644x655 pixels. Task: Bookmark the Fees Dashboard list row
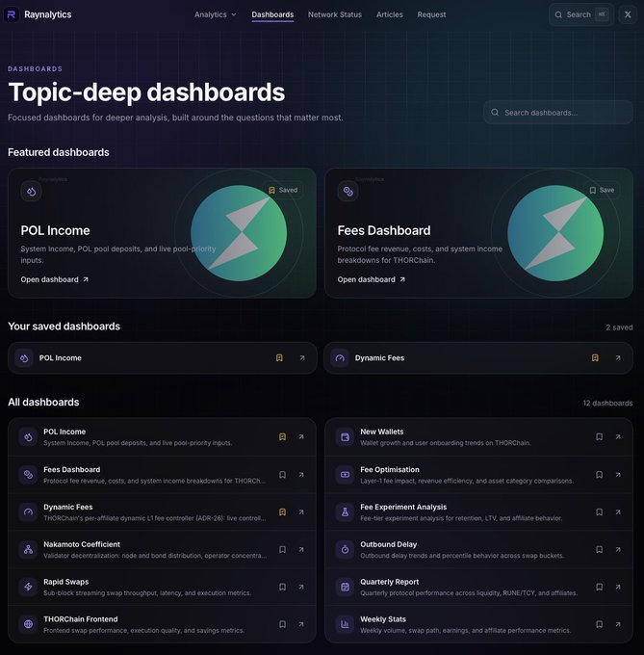[x=283, y=475]
